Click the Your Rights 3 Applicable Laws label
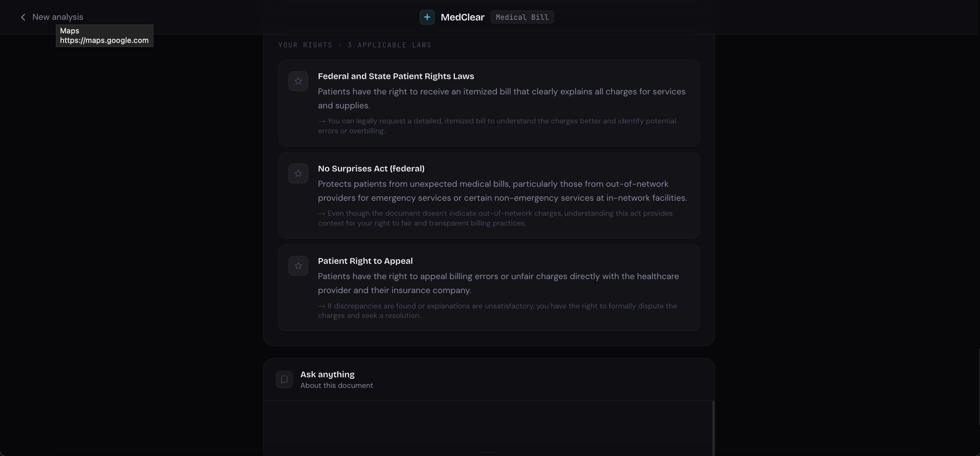Viewport: 980px width, 456px height. tap(355, 45)
